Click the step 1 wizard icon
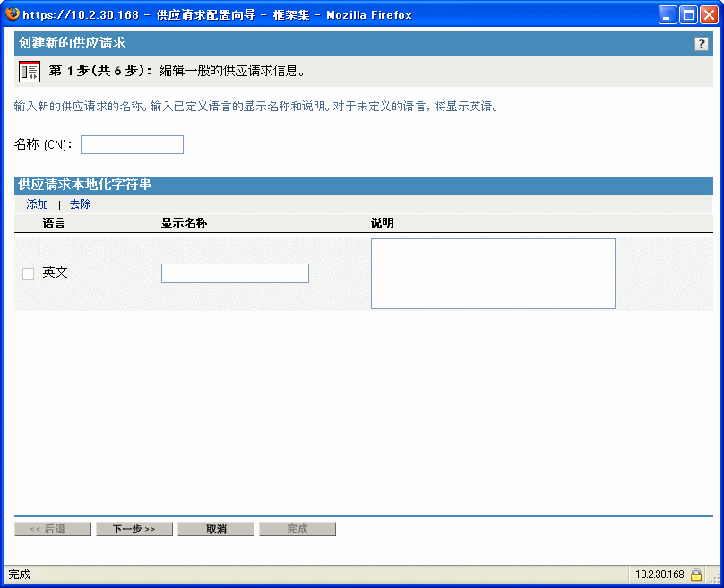This screenshot has height=588, width=724. tap(26, 70)
